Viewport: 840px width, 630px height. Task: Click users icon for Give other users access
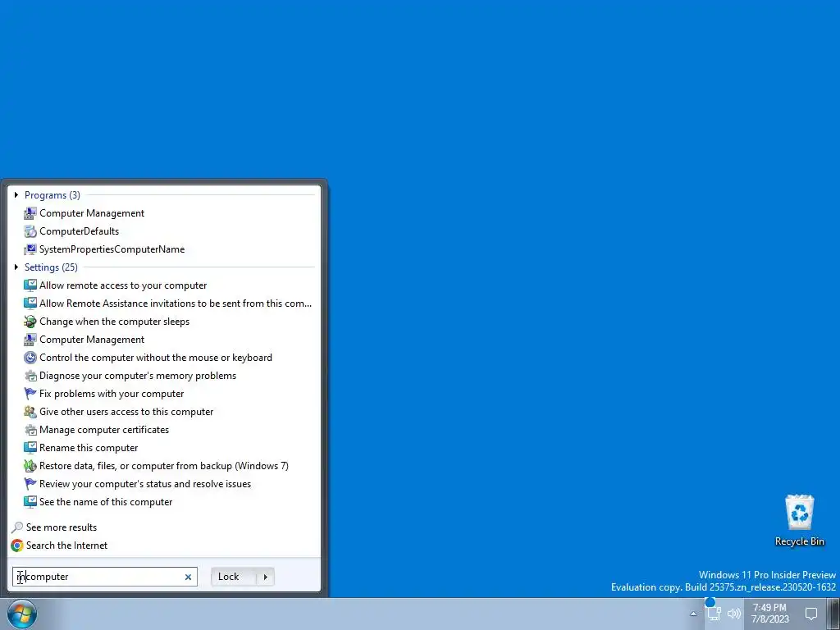[30, 412]
